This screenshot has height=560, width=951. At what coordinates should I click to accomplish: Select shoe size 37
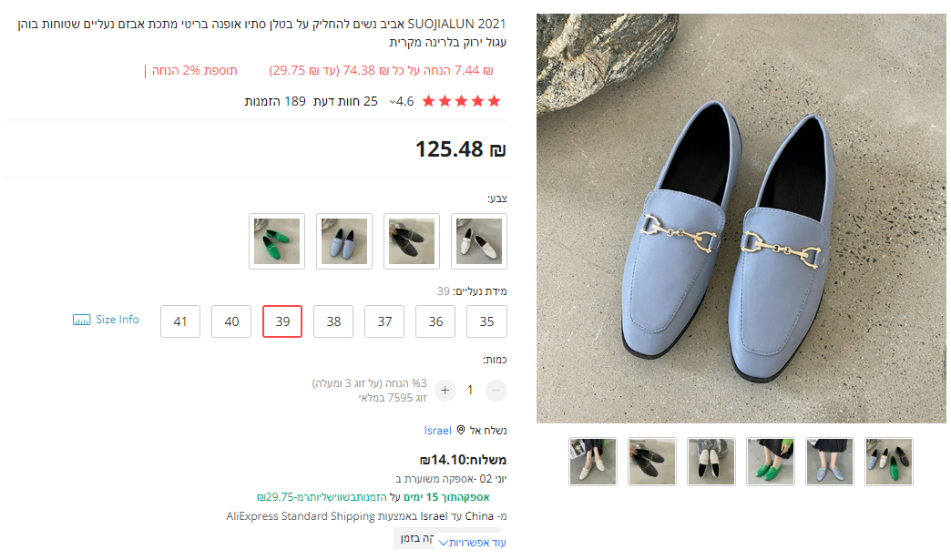tap(384, 321)
